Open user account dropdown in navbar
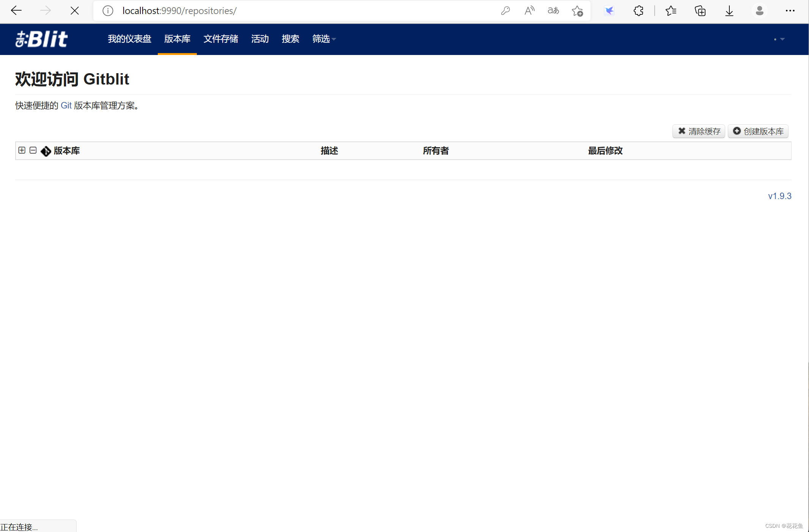809x532 pixels. pos(779,39)
